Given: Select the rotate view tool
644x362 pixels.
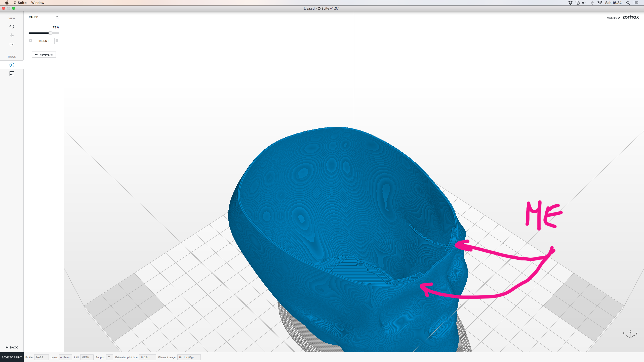Looking at the screenshot, I should click(12, 27).
